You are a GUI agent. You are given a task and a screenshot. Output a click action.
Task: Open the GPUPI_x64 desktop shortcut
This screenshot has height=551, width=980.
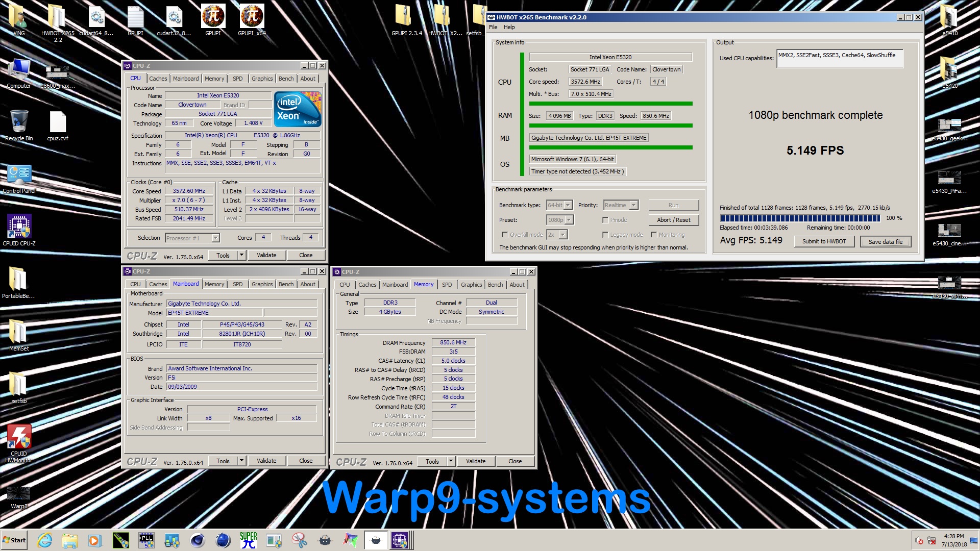pos(252,20)
